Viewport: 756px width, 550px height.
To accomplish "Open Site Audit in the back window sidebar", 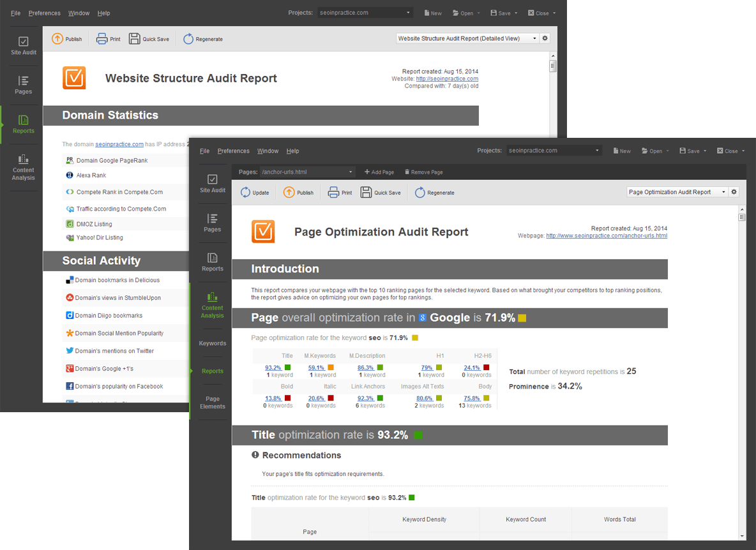I will [23, 46].
